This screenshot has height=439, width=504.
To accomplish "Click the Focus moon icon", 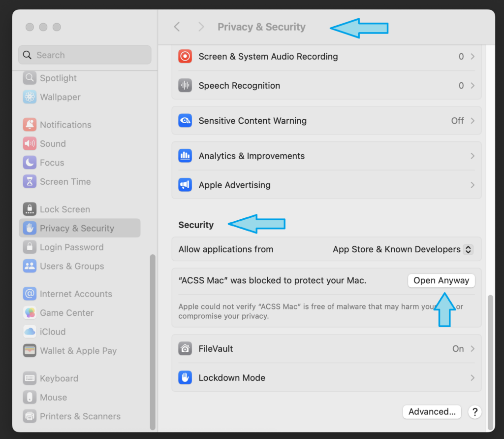I will [30, 163].
